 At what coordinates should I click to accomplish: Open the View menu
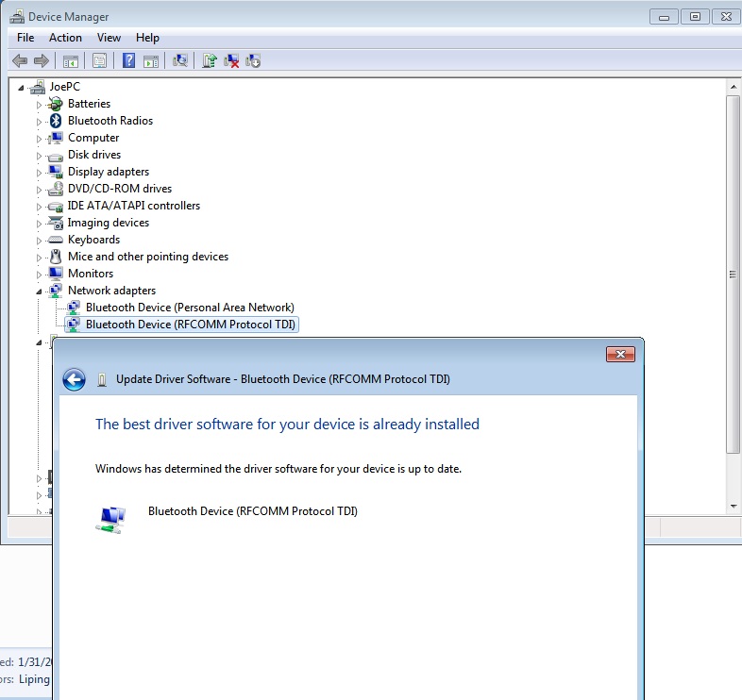(x=109, y=38)
